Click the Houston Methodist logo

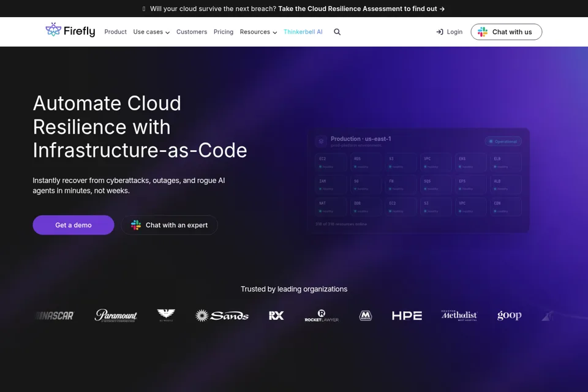coord(459,315)
